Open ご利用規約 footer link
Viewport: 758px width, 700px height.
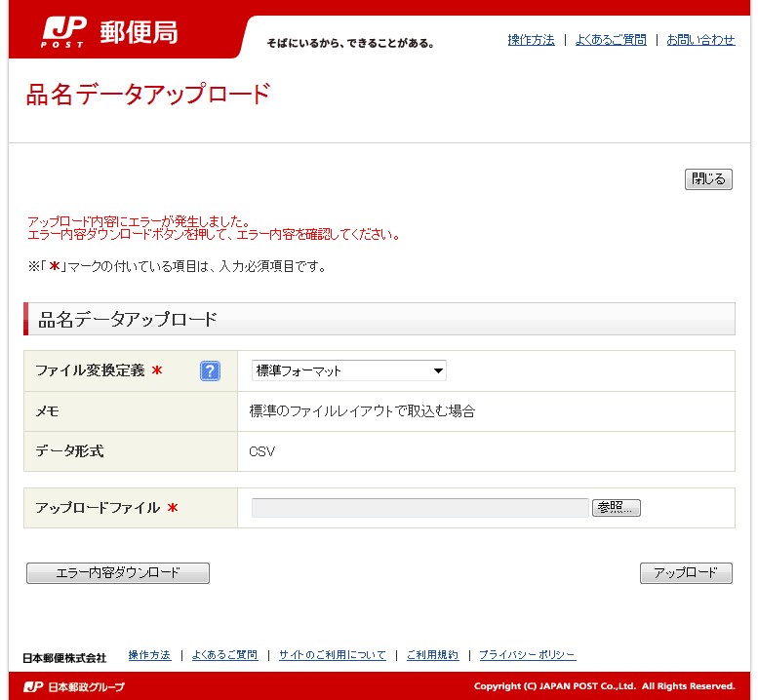coord(432,655)
